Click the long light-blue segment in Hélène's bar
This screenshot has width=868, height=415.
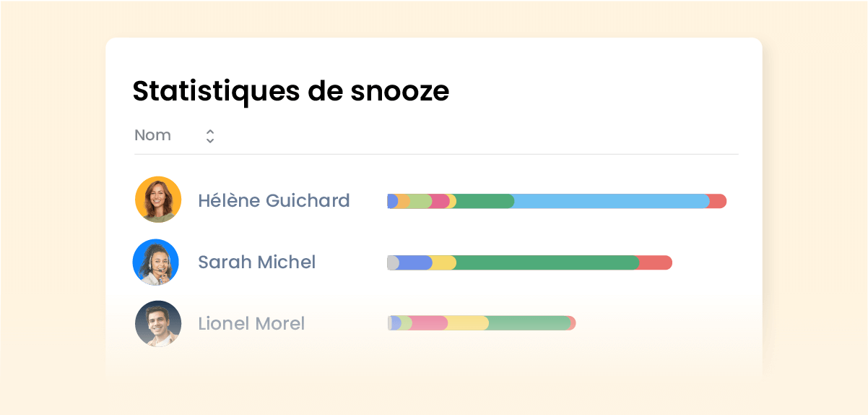[610, 201]
